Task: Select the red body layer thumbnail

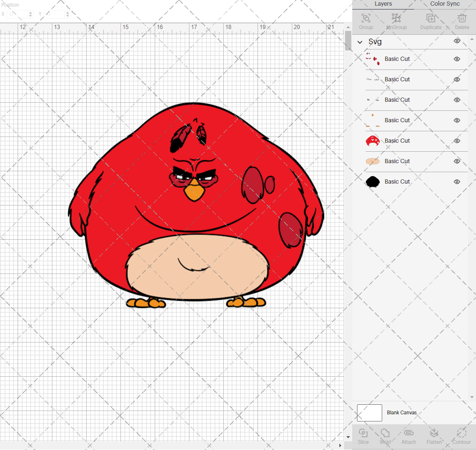Action: point(373,141)
